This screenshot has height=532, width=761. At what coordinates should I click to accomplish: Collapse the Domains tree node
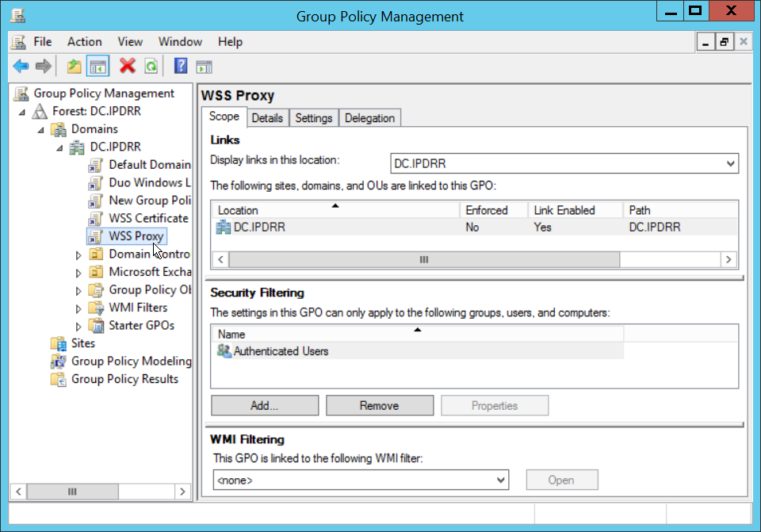tap(41, 129)
